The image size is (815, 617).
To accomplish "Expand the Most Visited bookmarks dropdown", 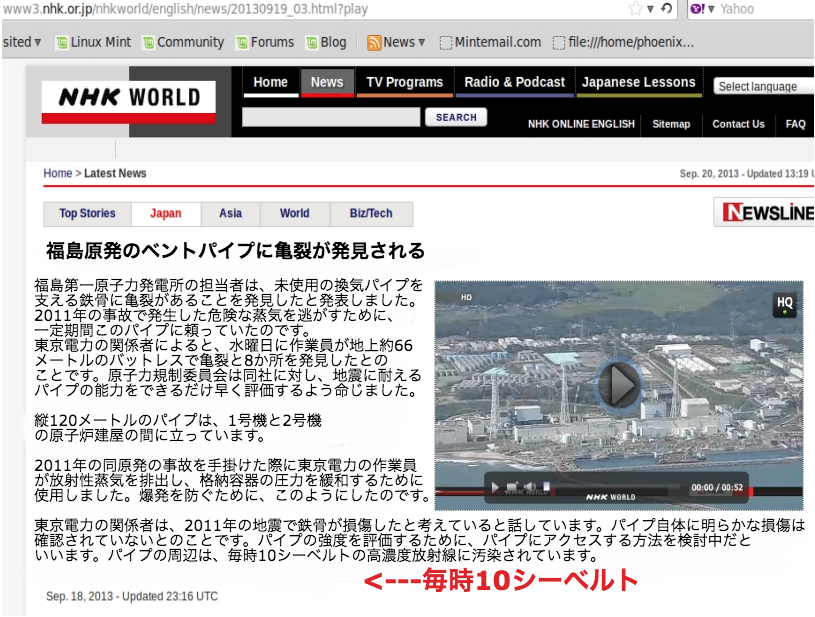I will coord(21,42).
